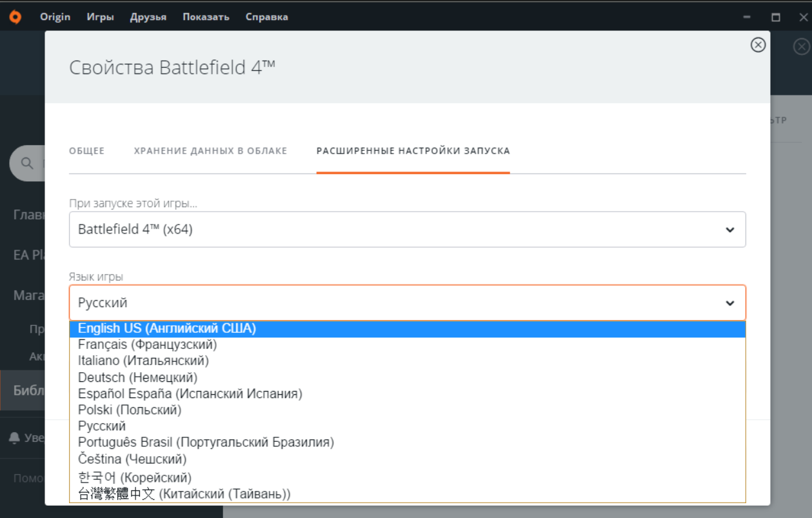Click the orange Origin logo icon
Viewport: 812px width, 518px height.
[15, 17]
